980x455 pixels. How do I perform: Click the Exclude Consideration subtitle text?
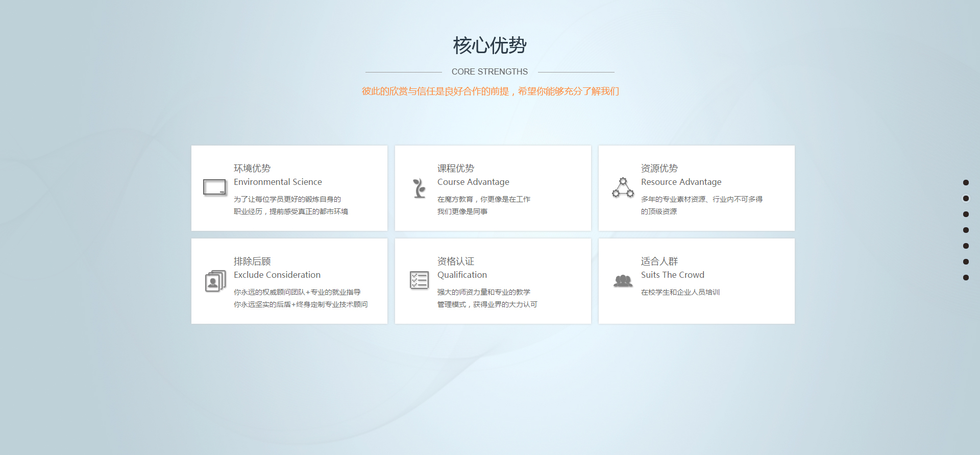(277, 275)
